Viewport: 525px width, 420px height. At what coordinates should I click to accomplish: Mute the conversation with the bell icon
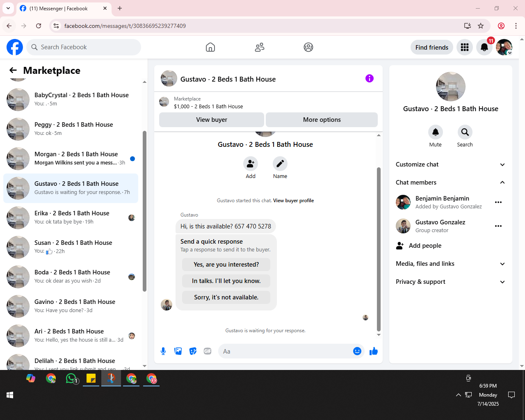(x=436, y=132)
